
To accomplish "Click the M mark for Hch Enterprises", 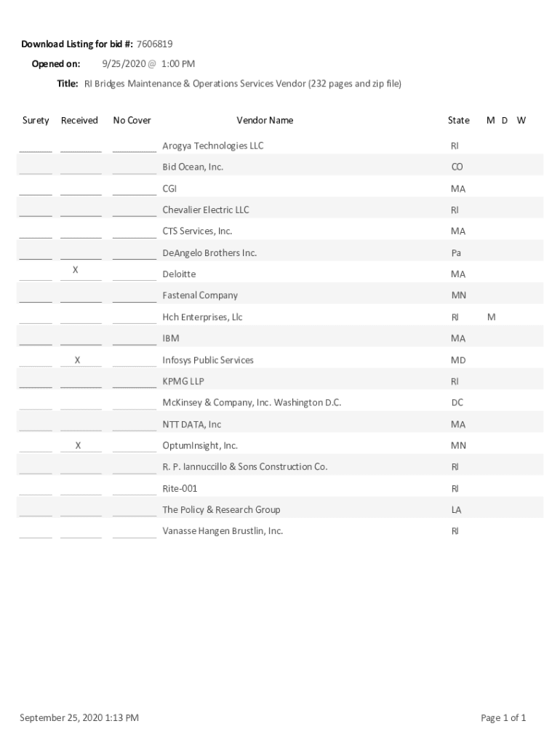I will point(492,317).
